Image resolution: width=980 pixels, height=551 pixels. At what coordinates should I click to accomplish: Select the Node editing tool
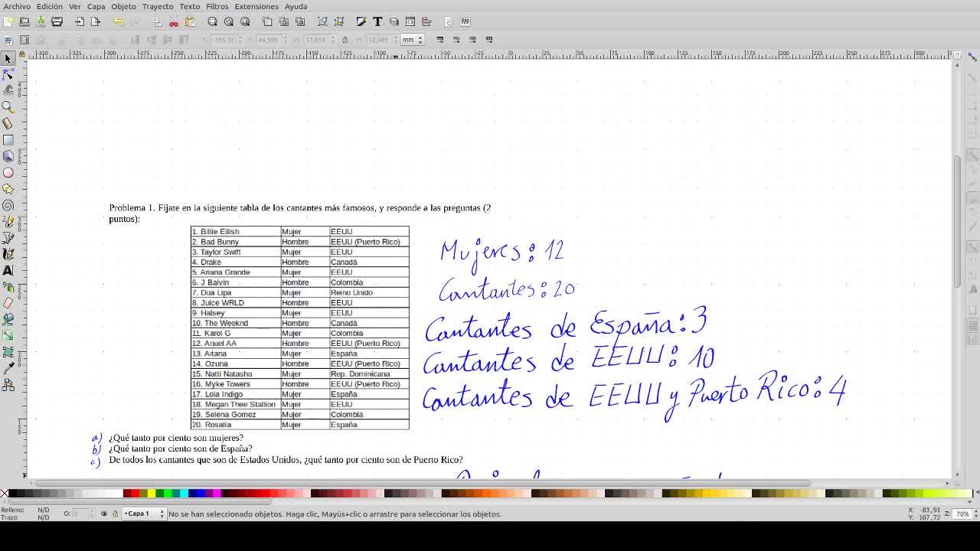click(x=8, y=74)
